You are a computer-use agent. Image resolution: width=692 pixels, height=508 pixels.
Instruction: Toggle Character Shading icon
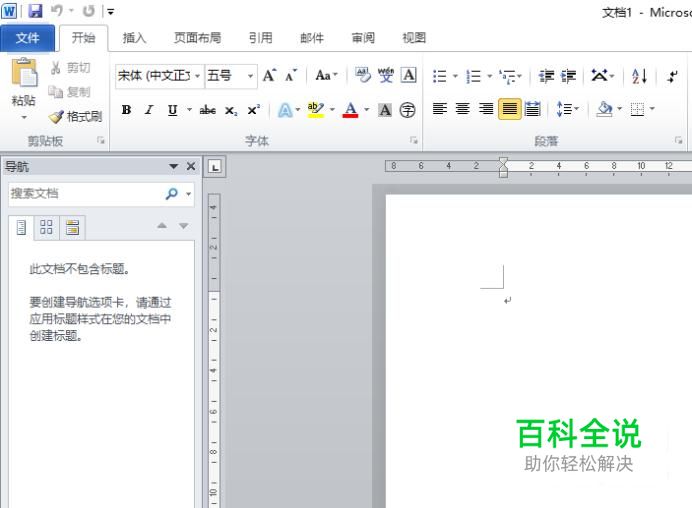tap(385, 109)
